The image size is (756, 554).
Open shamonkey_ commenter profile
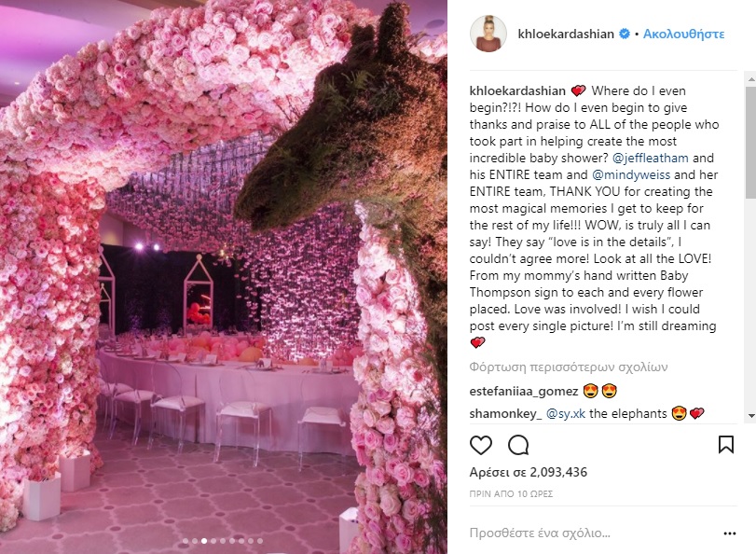click(506, 413)
